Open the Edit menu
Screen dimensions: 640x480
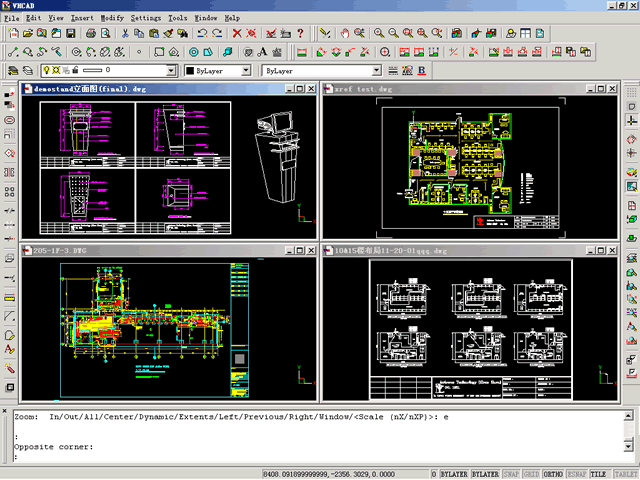pyautogui.click(x=33, y=18)
